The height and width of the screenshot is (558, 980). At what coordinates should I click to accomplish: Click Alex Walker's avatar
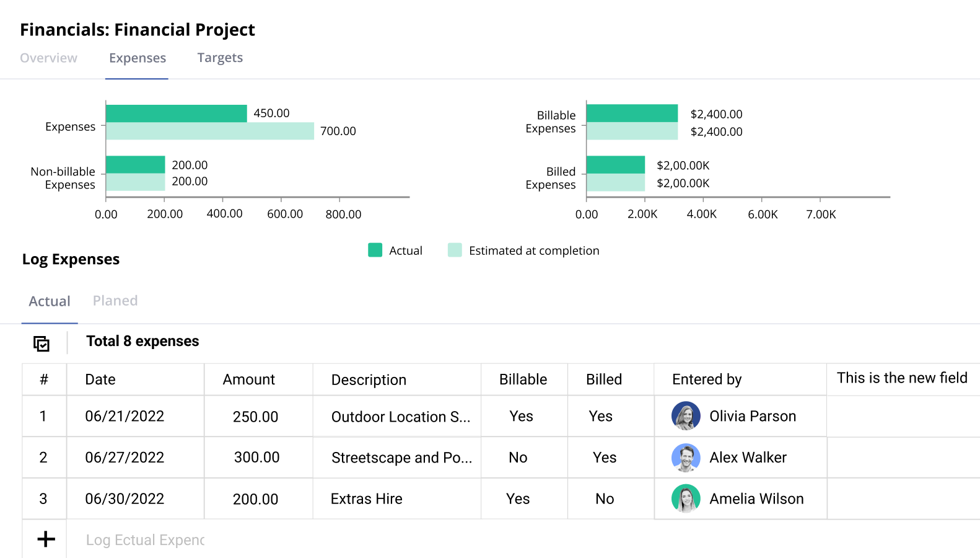click(x=686, y=458)
